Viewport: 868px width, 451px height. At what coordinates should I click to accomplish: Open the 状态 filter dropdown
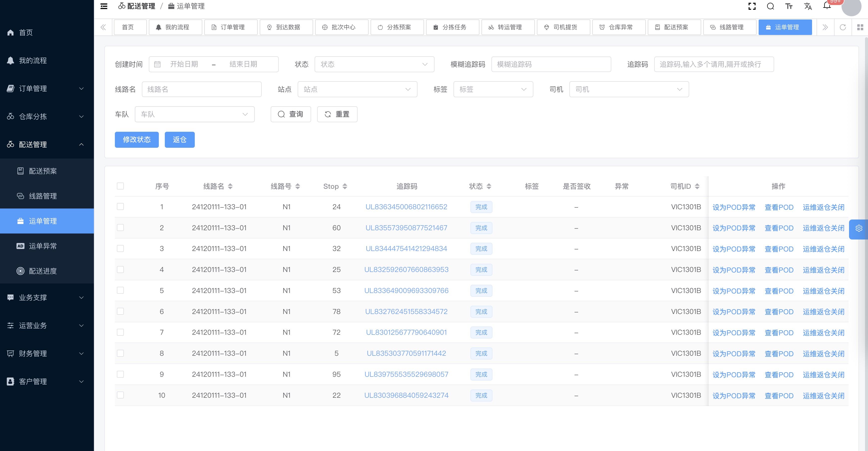(374, 64)
